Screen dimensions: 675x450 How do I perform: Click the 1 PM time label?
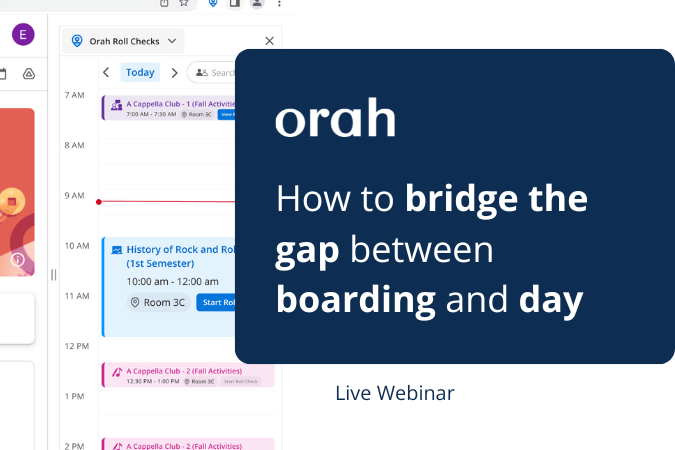click(74, 396)
